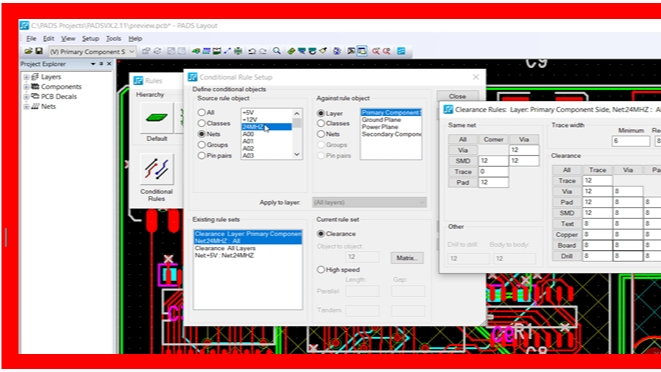The width and height of the screenshot is (661, 372).
Task: Open the Design Toolbar icon
Action: (x=206, y=51)
